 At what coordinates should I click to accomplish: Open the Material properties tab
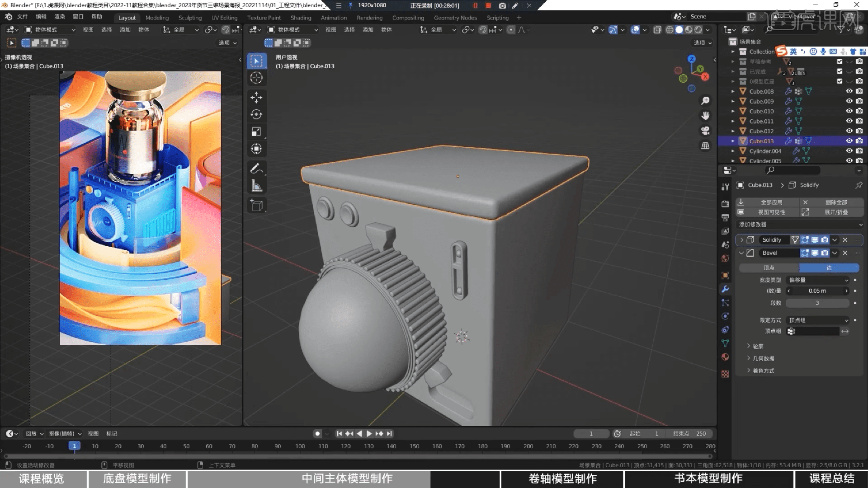725,357
